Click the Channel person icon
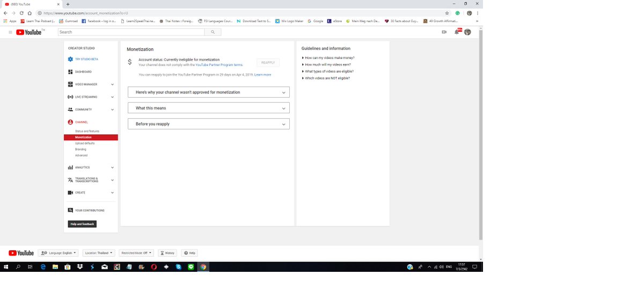 pos(70,122)
